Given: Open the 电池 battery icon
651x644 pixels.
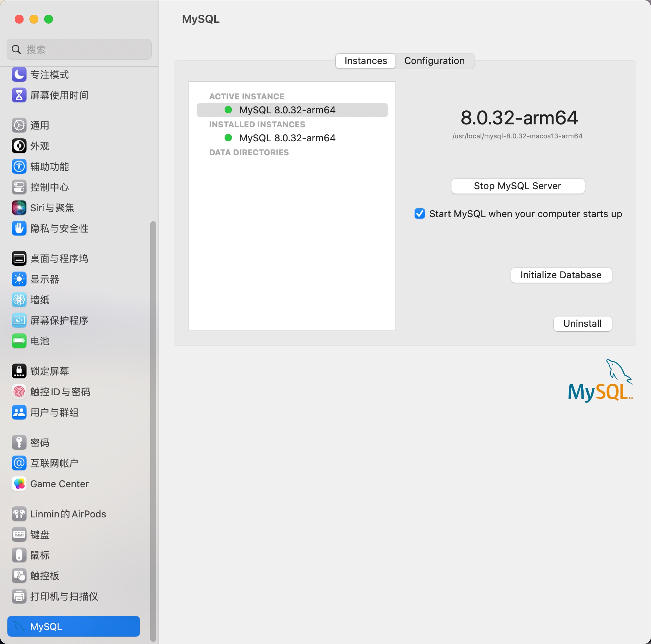Looking at the screenshot, I should [19, 341].
